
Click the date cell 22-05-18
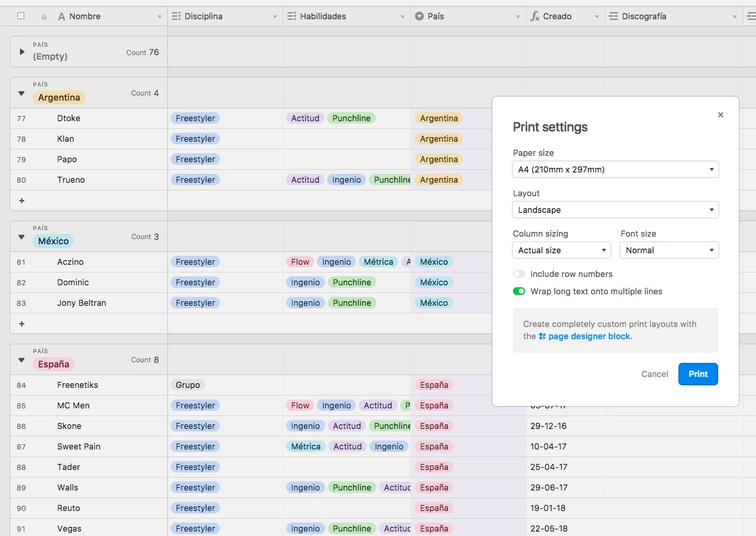pyautogui.click(x=565, y=529)
